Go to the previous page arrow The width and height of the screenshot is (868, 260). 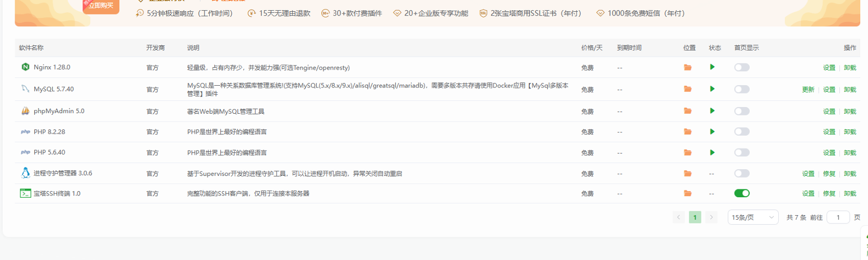(x=678, y=217)
